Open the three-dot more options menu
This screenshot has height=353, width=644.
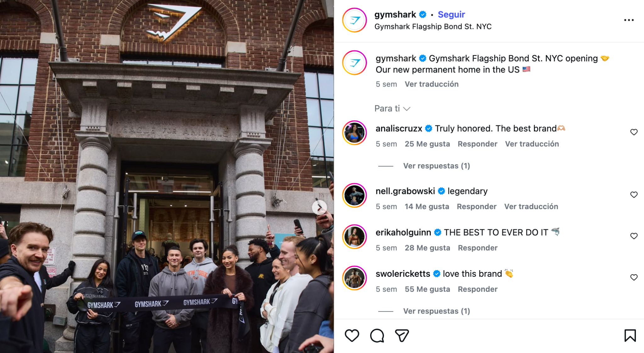coord(629,20)
